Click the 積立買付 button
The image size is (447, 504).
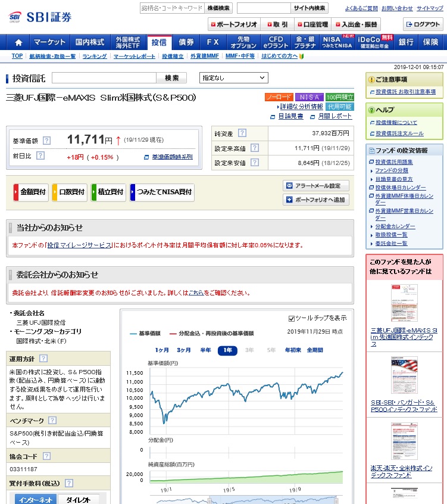click(108, 192)
